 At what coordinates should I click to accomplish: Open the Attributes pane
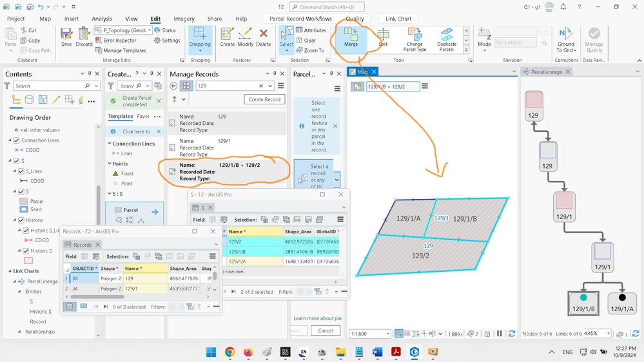point(311,30)
